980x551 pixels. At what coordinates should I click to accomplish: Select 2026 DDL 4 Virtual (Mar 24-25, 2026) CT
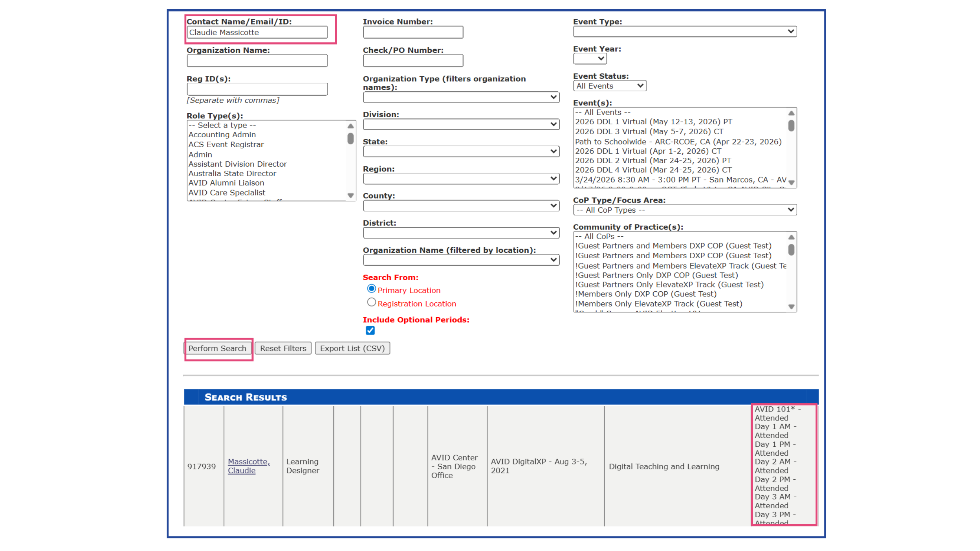point(653,170)
